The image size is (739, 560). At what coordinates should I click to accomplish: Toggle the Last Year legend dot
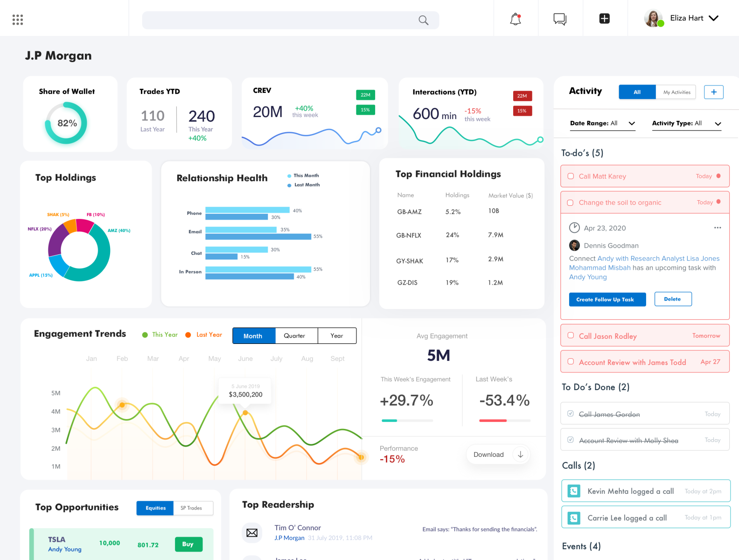pos(188,335)
